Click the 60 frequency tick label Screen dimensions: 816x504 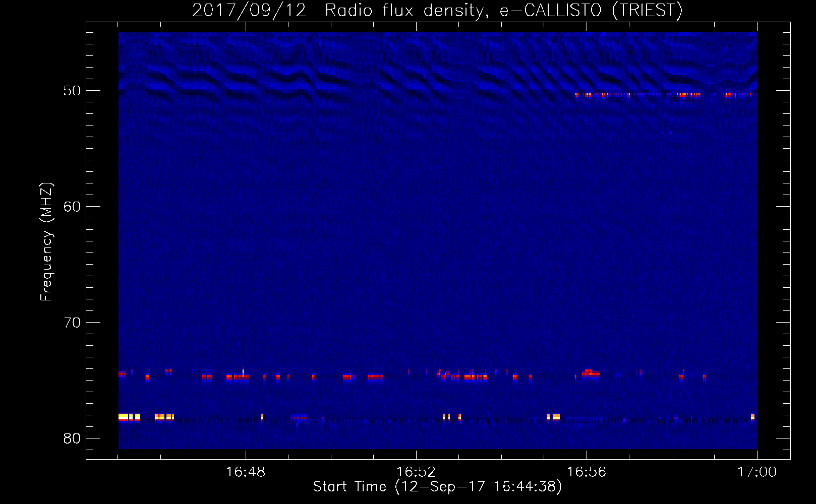click(x=72, y=207)
